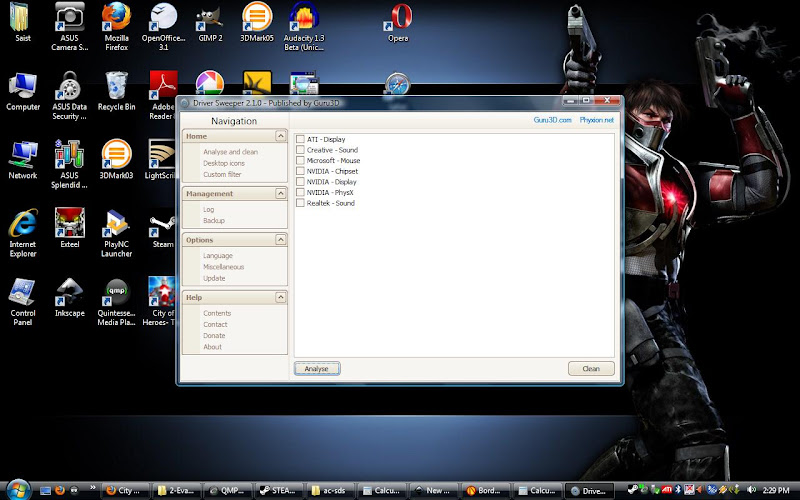800x500 pixels.
Task: Open Miscellaneous options
Action: (223, 267)
